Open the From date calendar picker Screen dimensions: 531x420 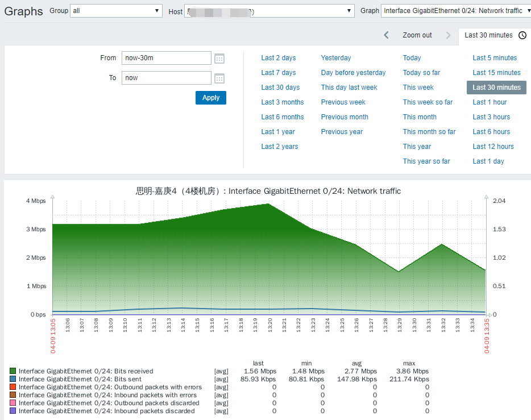(219, 58)
